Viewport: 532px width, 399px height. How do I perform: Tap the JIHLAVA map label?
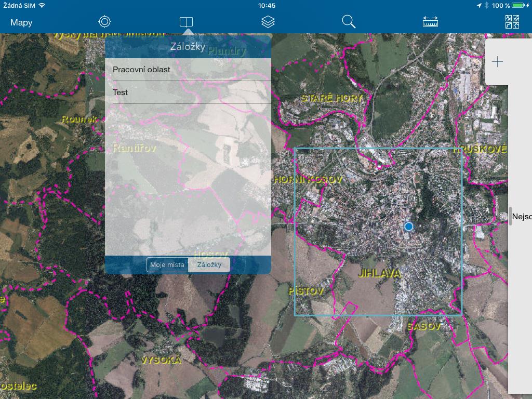pos(379,273)
